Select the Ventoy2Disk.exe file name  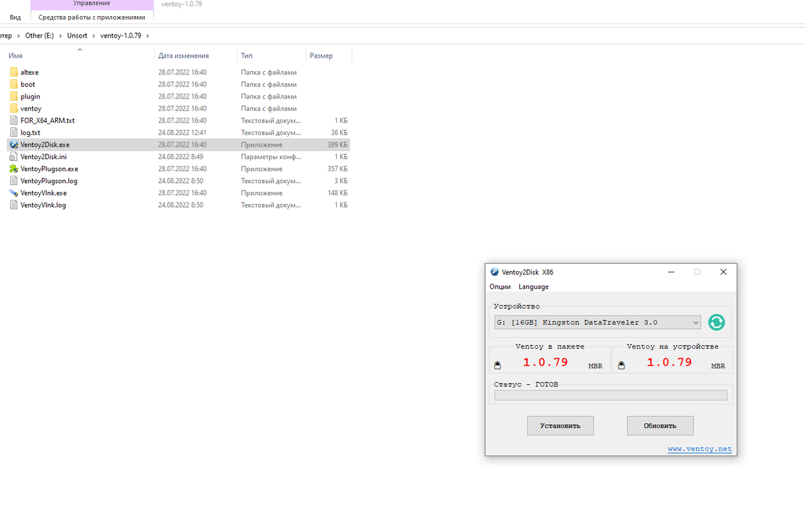(x=45, y=145)
